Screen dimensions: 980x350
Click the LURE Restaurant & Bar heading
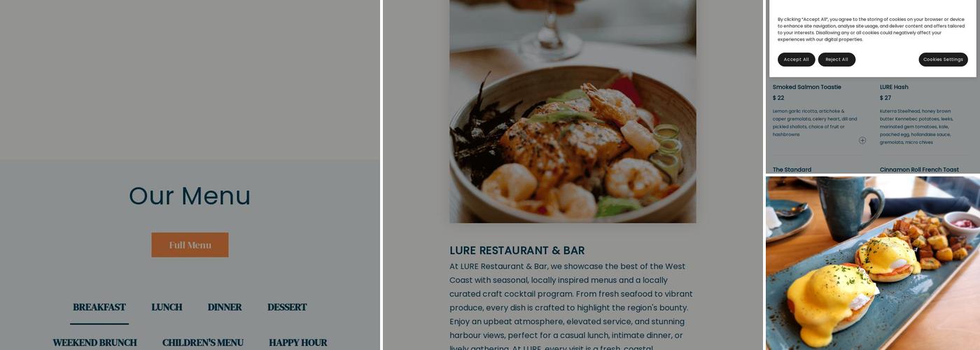pyautogui.click(x=517, y=251)
